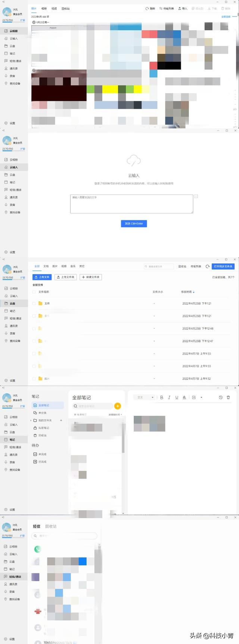
Task: Tick the checkbox of the 下午12:47 row
Action: 34,341
